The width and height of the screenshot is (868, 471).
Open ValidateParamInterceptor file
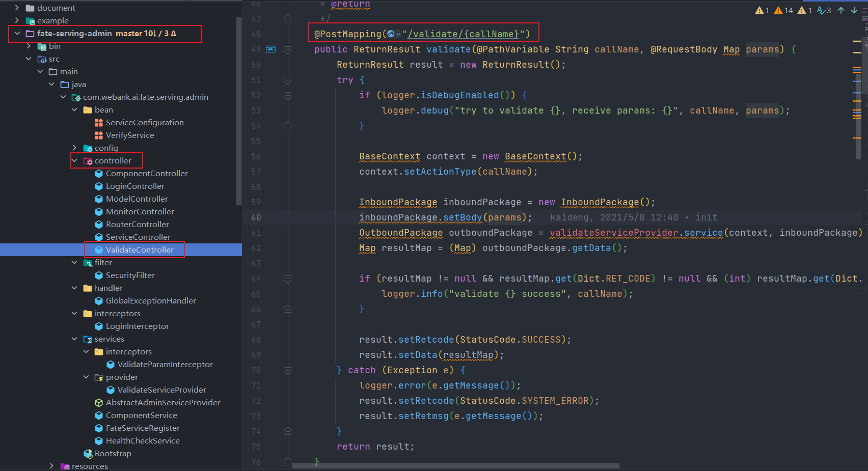click(x=165, y=365)
